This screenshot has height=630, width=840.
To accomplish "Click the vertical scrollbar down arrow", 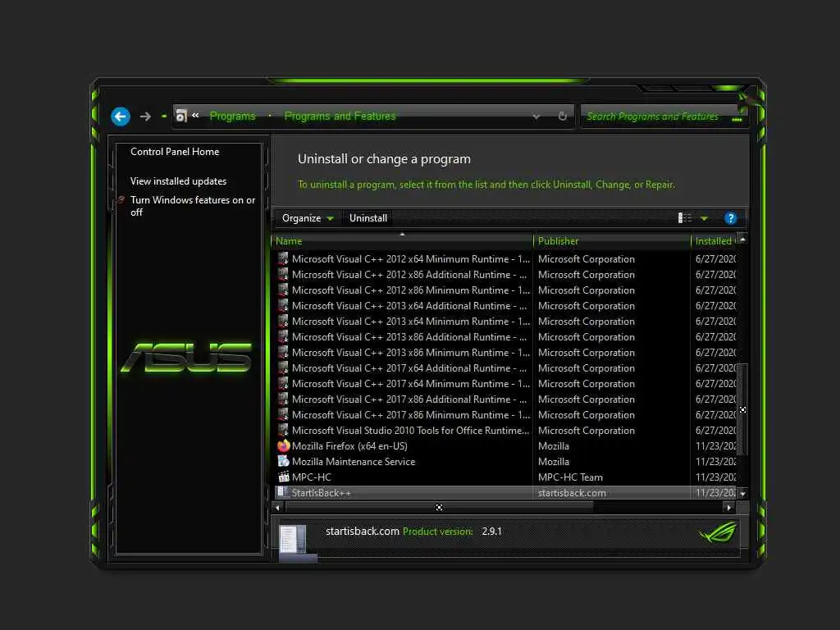I will 742,494.
